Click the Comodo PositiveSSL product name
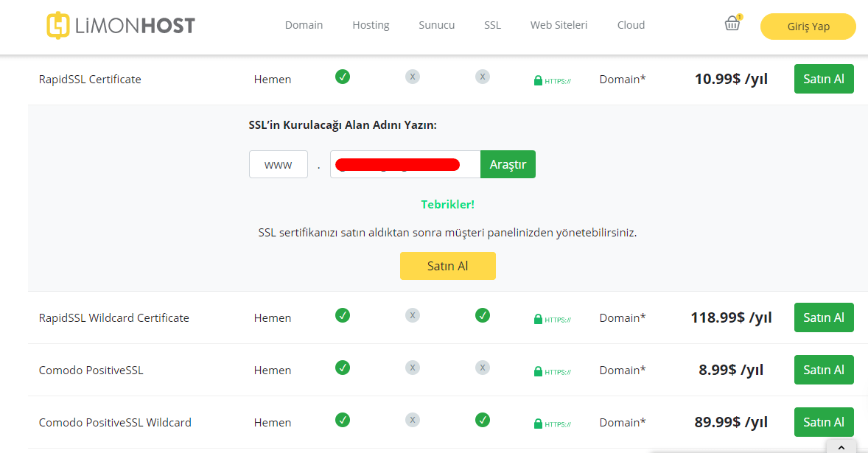Viewport: 868px width, 453px height. 91,370
